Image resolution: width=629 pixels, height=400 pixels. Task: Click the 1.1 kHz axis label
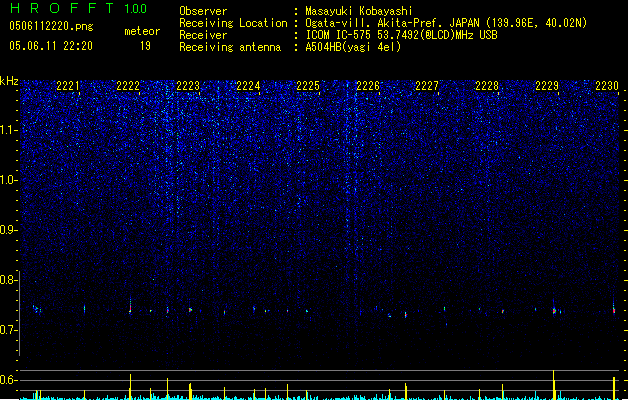(x=8, y=130)
